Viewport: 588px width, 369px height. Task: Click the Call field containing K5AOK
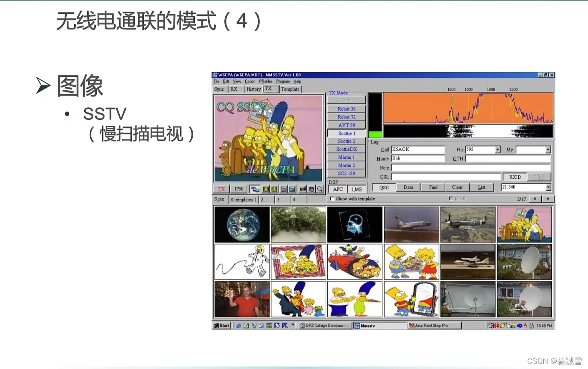tap(418, 149)
